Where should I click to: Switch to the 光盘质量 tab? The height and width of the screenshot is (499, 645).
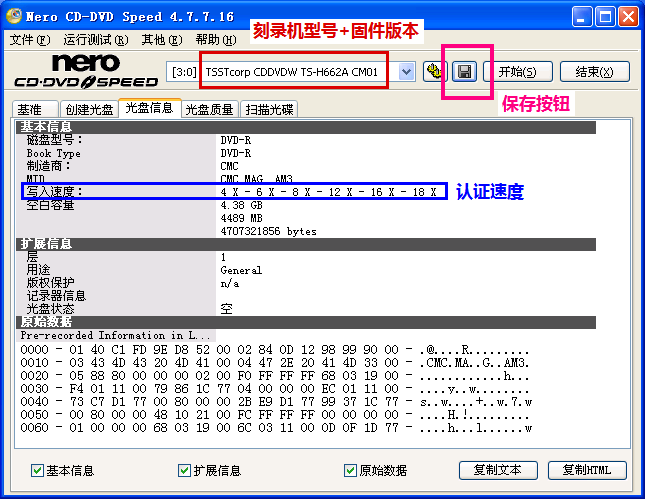(209, 109)
